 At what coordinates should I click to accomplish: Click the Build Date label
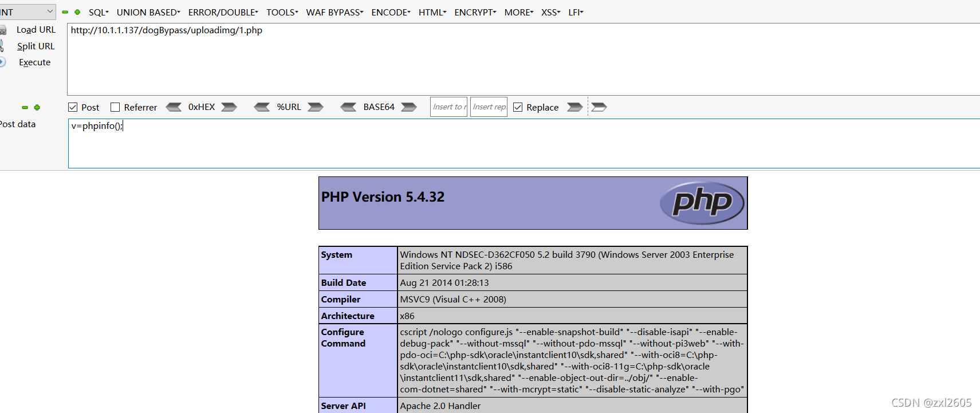pos(344,283)
